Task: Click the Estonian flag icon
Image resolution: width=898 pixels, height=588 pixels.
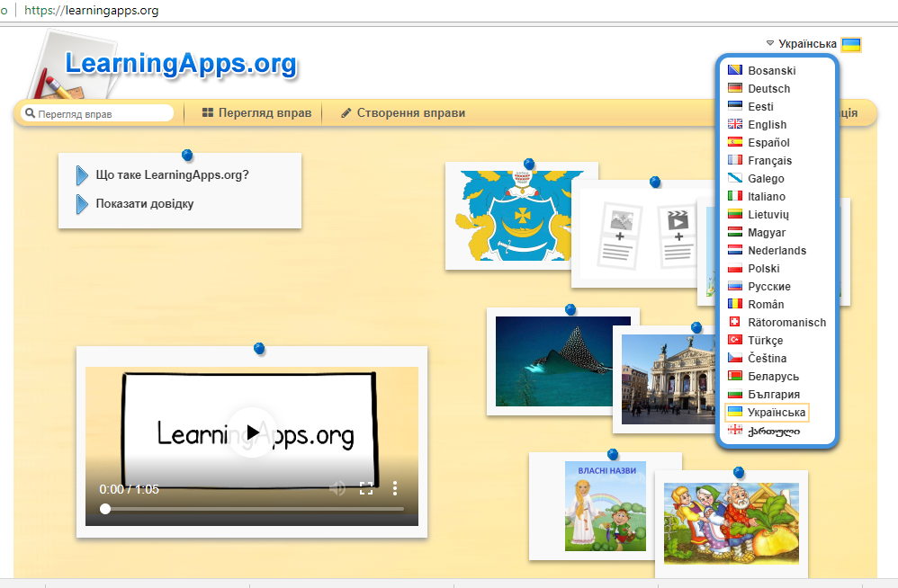Action: pos(735,106)
